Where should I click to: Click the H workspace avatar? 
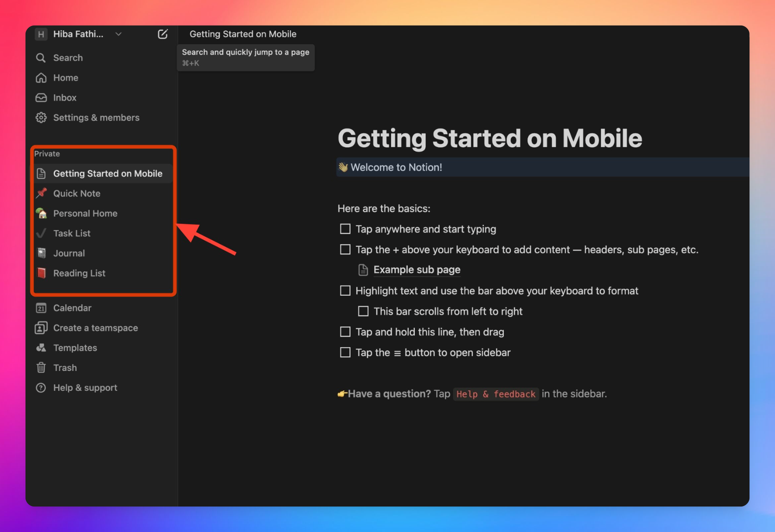click(41, 34)
